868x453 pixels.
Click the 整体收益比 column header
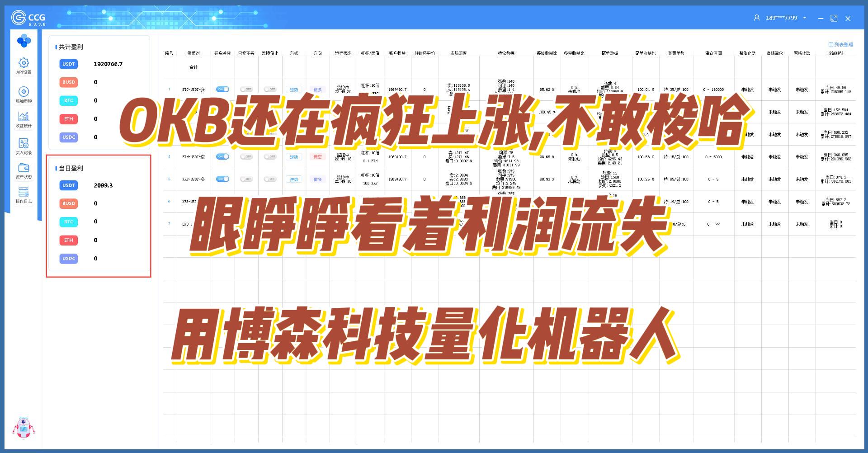547,53
